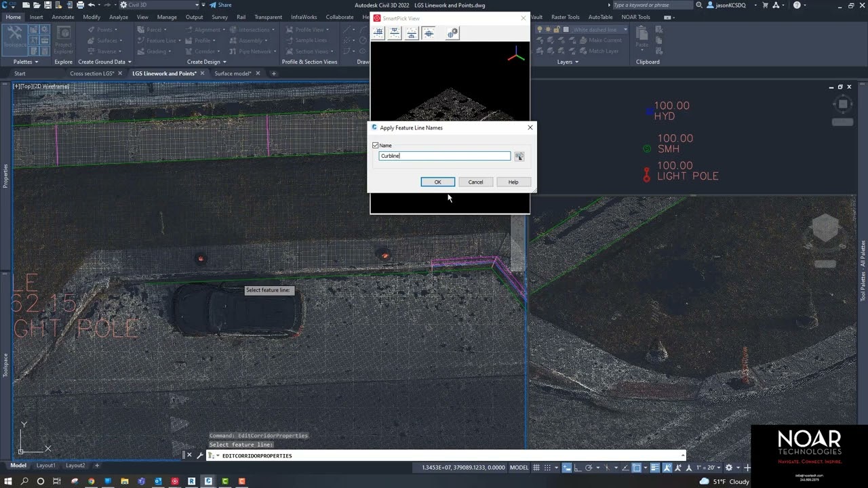The image size is (868, 488).
Task: Toggle grid display in status bar
Action: [x=537, y=468]
